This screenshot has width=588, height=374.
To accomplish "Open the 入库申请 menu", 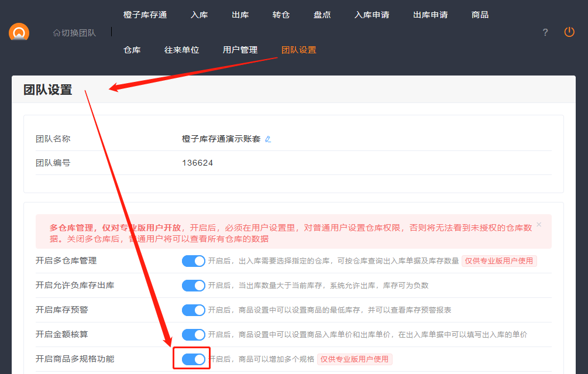I will [372, 15].
